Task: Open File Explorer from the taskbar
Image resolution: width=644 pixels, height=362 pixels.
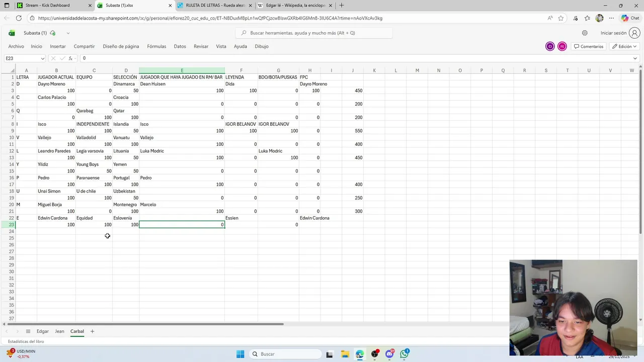Action: tap(345, 354)
